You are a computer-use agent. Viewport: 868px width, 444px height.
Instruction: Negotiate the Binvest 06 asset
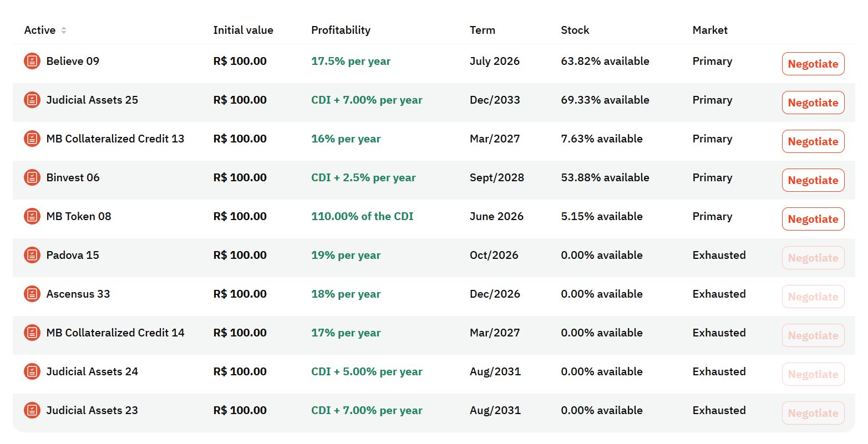[813, 180]
